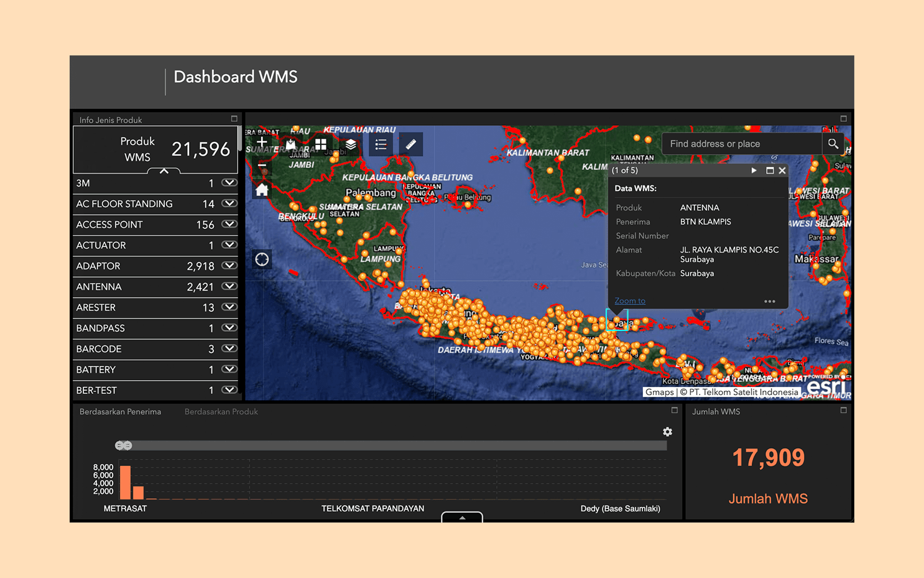The width and height of the screenshot is (924, 578).
Task: Click the popup's (1 of 5) counter
Action: pos(625,170)
